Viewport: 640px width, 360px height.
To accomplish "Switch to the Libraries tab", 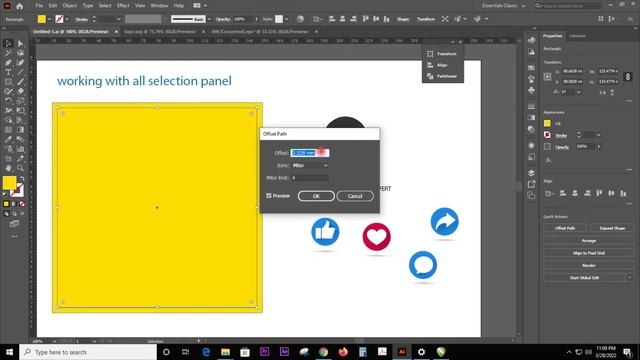I will pos(577,36).
